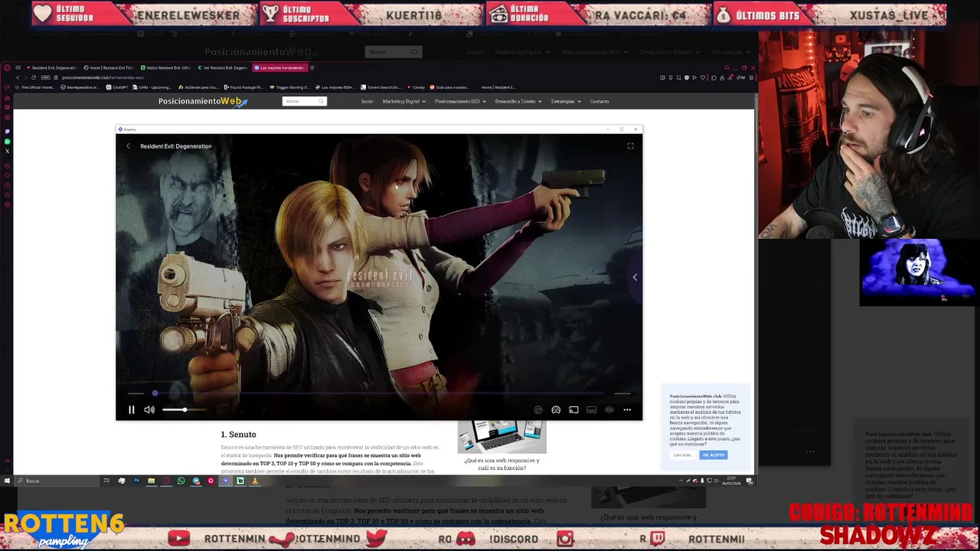Click Leer más in the cookie notice
This screenshot has width=980, height=551.
[682, 455]
